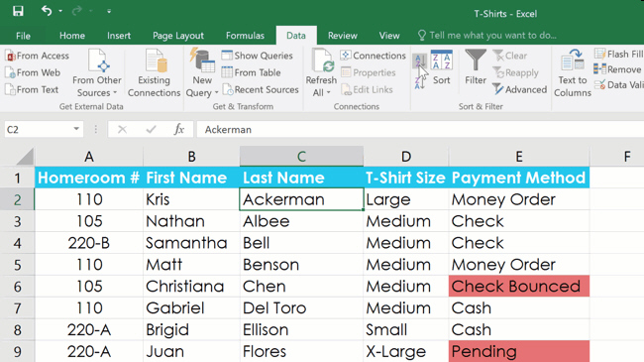This screenshot has height=362, width=644.
Task: Select cell with 220-B
Action: 89,243
